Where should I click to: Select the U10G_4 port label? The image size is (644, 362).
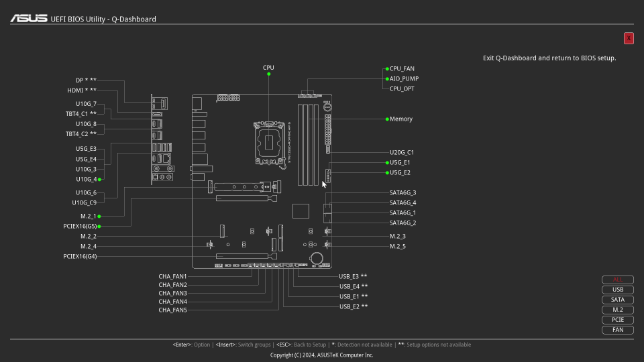tap(87, 180)
